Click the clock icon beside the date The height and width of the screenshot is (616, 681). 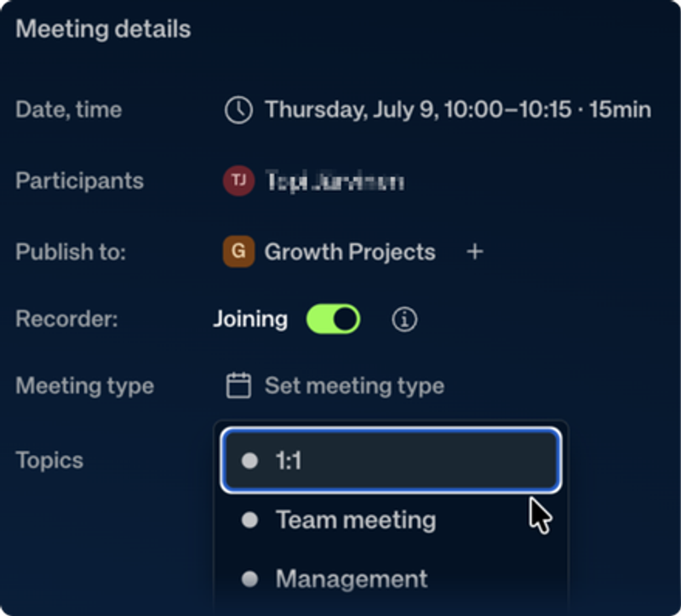238,111
